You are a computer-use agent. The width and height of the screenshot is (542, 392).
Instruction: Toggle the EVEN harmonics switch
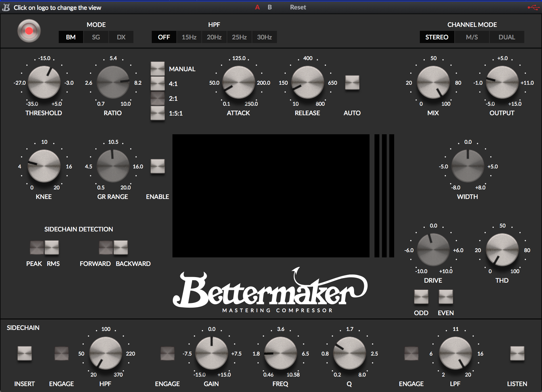coord(446,297)
